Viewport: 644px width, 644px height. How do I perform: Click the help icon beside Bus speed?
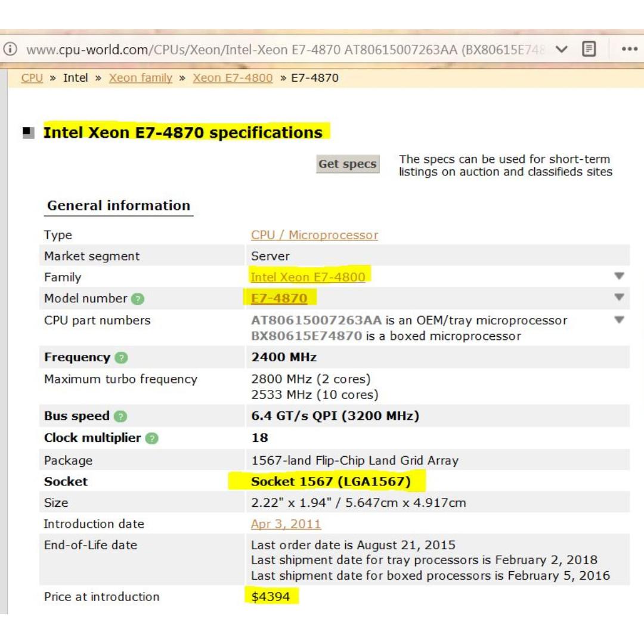(120, 416)
